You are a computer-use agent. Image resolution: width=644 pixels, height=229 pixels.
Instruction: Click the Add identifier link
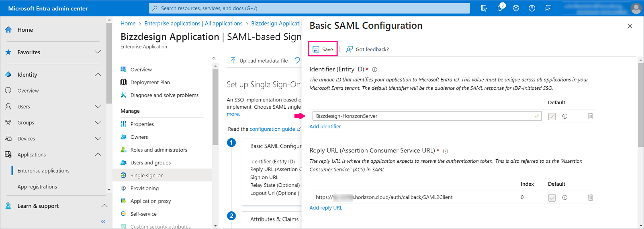325,127
